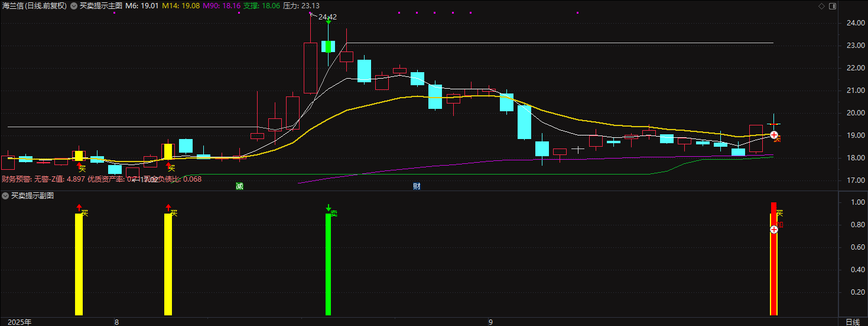Click the tall red candle near the 24.42 peak
The image size is (868, 326).
(310, 67)
